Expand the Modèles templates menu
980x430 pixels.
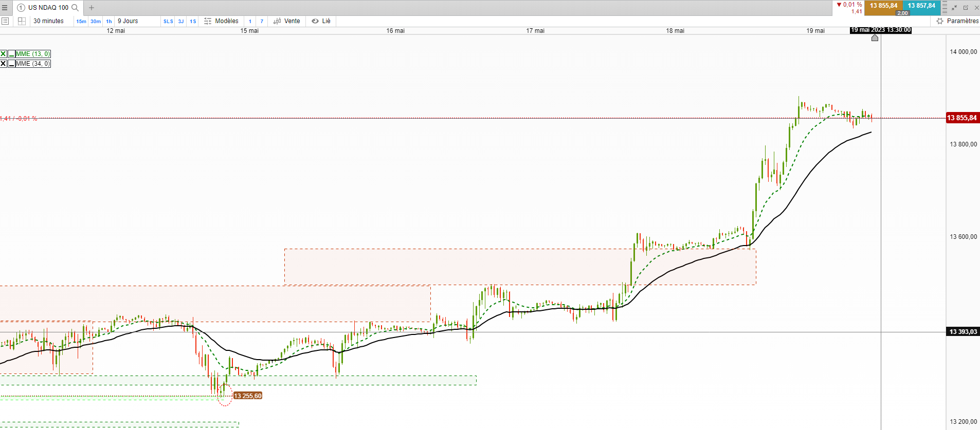pyautogui.click(x=221, y=21)
